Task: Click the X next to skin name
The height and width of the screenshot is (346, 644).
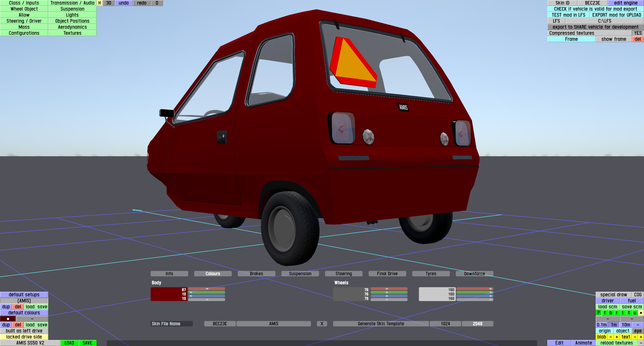Action: click(322, 324)
